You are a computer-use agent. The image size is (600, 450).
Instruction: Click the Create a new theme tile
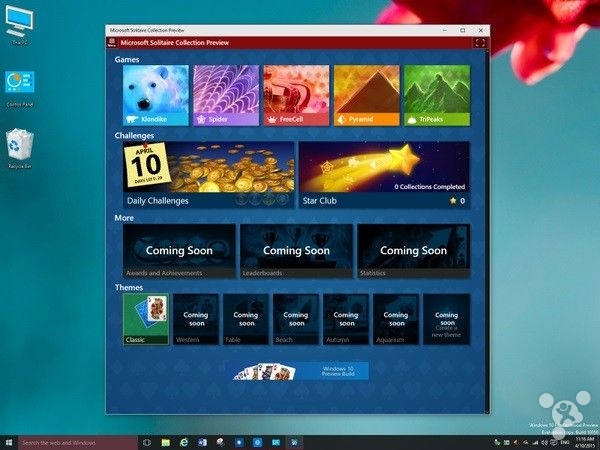(x=447, y=319)
